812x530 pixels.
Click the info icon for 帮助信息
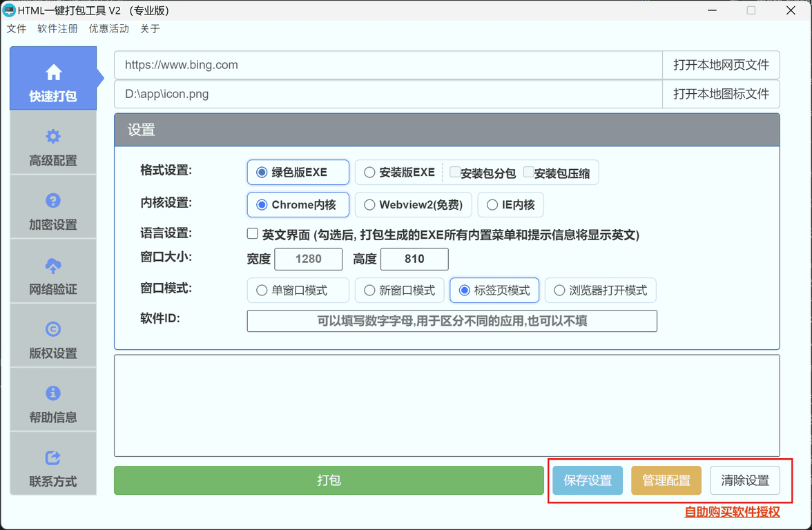pyautogui.click(x=53, y=393)
